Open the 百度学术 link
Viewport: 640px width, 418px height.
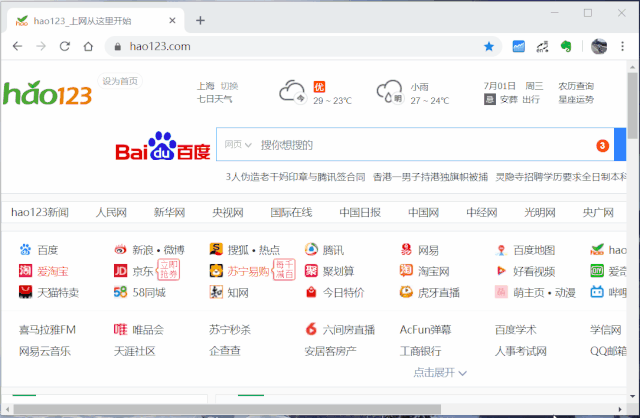click(516, 329)
